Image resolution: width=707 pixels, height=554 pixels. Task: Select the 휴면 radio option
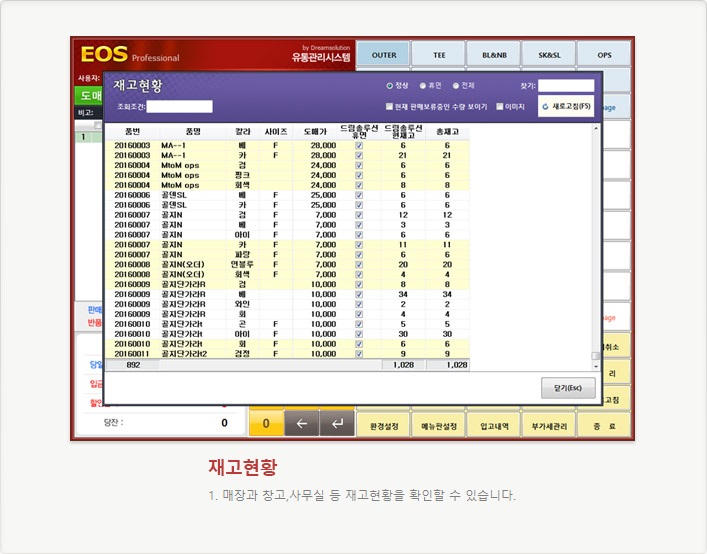(x=423, y=86)
